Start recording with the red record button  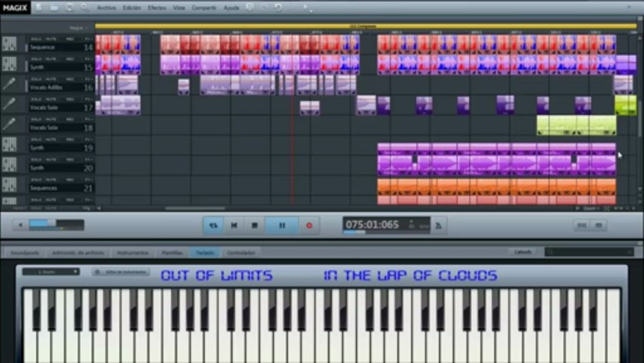pos(309,225)
